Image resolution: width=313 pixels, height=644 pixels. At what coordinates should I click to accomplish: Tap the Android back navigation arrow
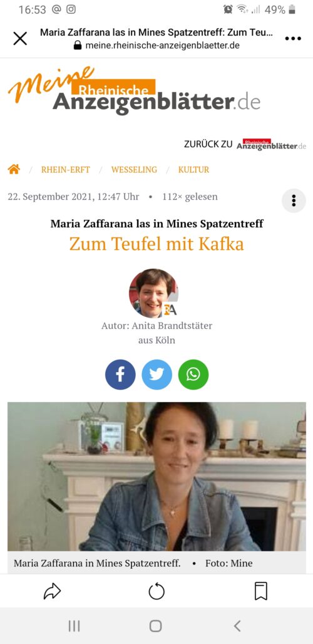pyautogui.click(x=237, y=626)
